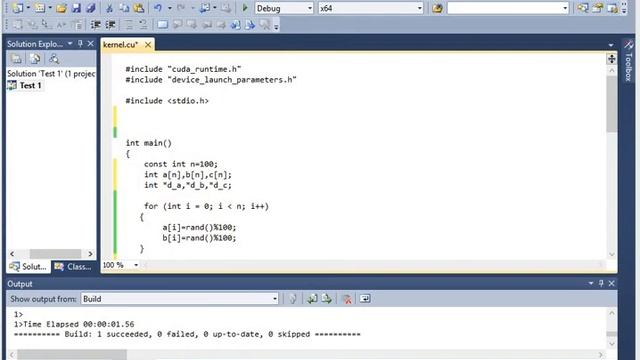Screen dimensions: 640x360
Task: Go to the previous message in Output
Action: click(x=312, y=299)
